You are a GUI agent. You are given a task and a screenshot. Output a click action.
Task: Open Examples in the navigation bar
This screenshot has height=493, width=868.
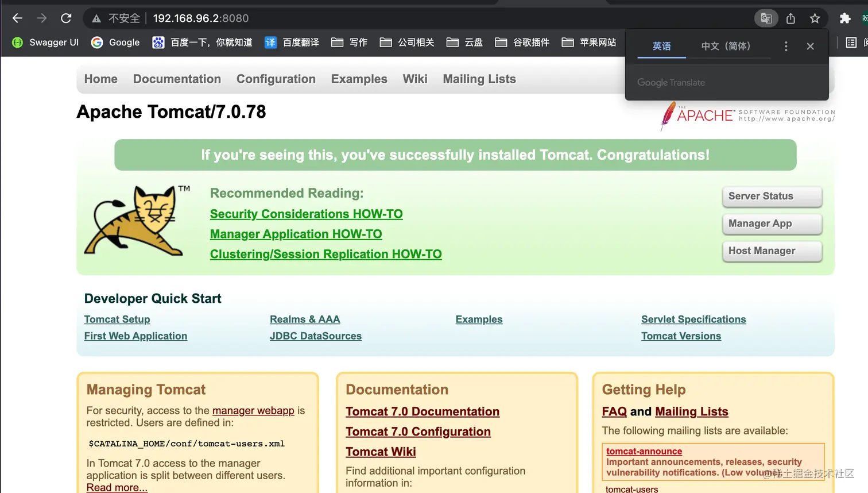(359, 79)
